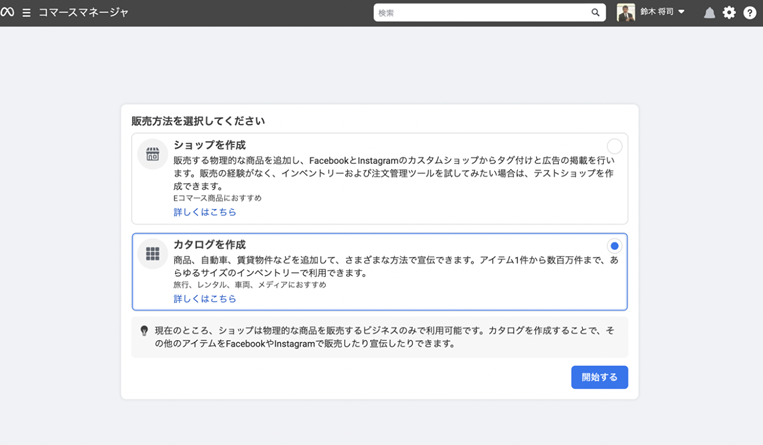Click the Meta logo in the header
Image resolution: width=763 pixels, height=445 pixels.
(x=9, y=13)
